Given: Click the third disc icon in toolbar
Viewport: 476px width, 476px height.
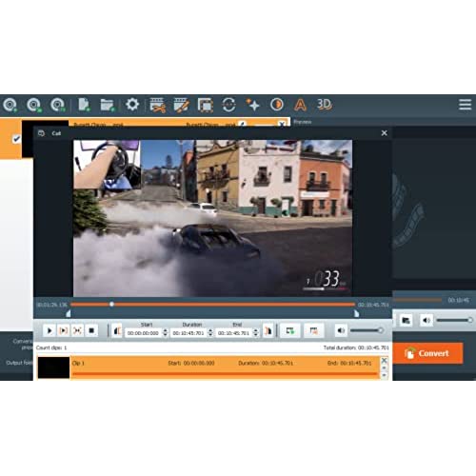Looking at the screenshot, I should click(57, 105).
